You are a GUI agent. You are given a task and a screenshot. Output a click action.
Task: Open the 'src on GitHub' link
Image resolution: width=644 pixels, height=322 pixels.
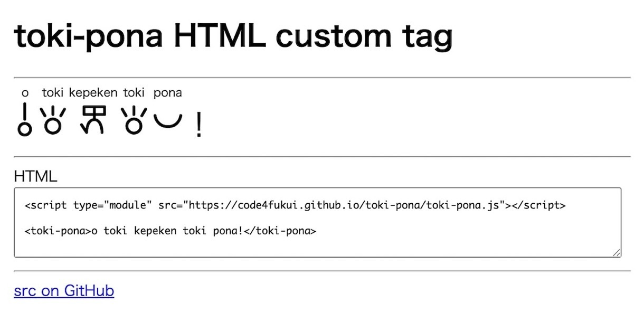pos(64,291)
